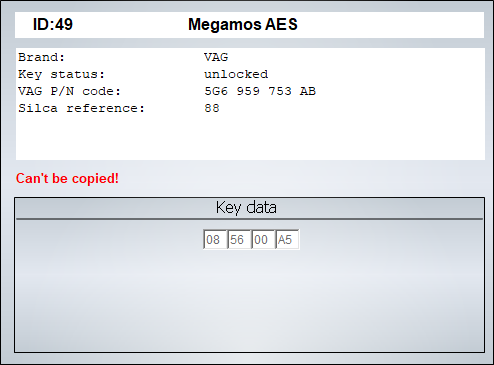Click the key data field 08
The width and height of the screenshot is (494, 365).
[215, 240]
